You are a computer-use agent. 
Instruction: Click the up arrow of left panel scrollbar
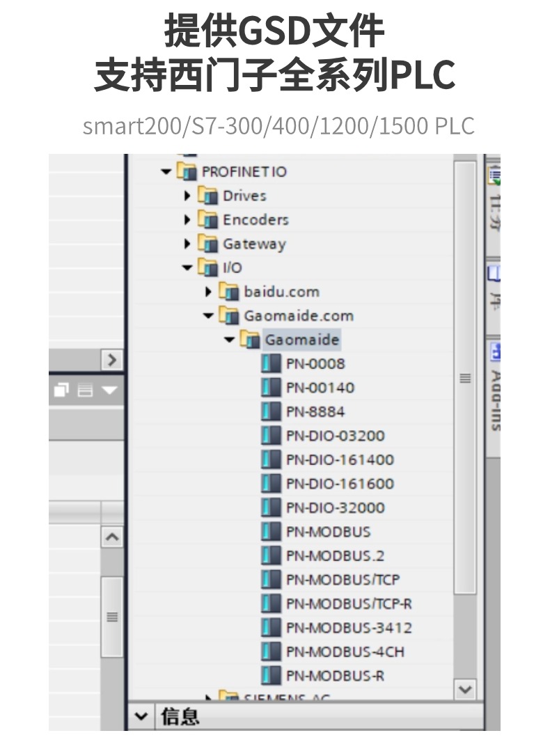[x=112, y=537]
